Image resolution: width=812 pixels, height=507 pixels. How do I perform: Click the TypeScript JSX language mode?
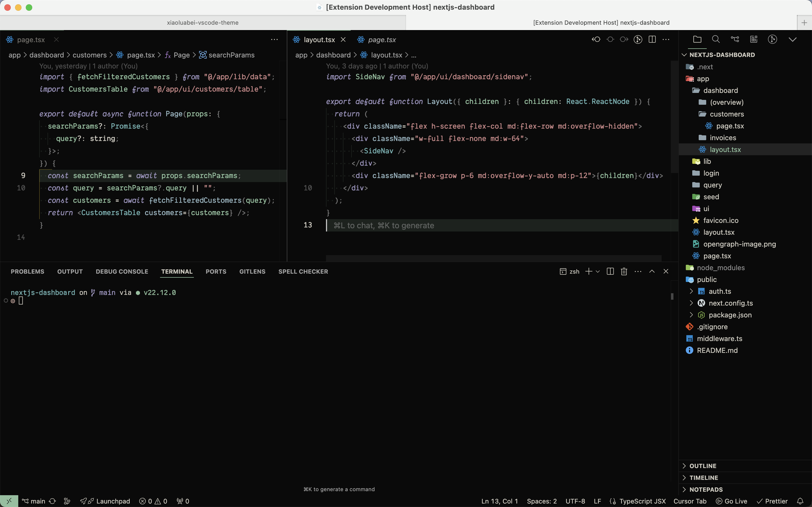point(642,501)
